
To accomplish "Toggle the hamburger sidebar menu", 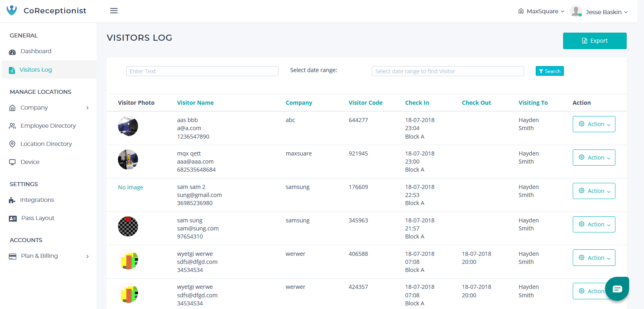I will click(114, 11).
